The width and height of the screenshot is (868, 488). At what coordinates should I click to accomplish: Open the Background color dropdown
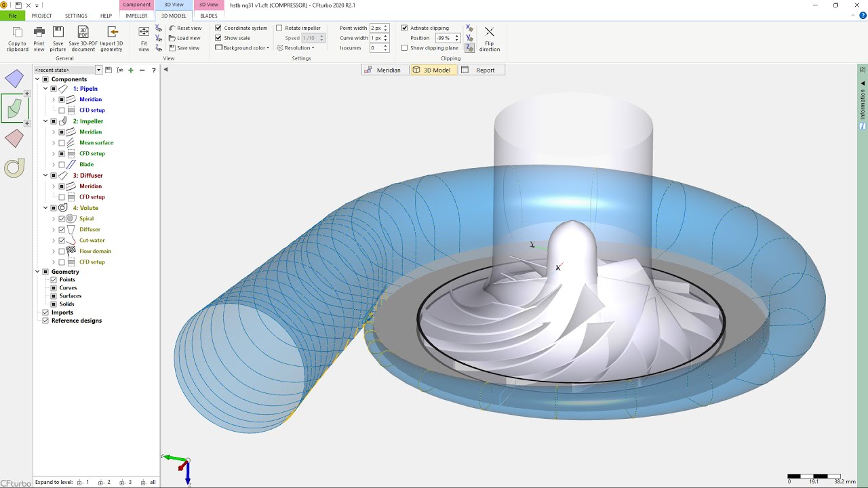[242, 47]
